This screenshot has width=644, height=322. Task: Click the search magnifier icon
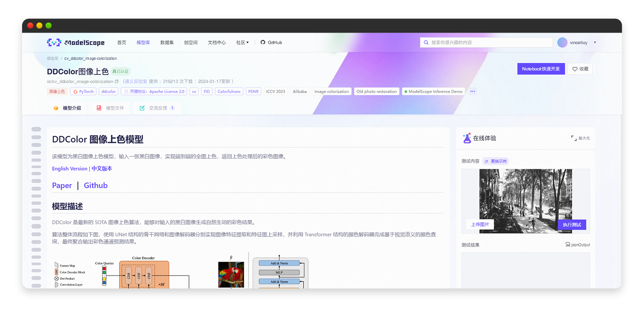[x=426, y=42]
